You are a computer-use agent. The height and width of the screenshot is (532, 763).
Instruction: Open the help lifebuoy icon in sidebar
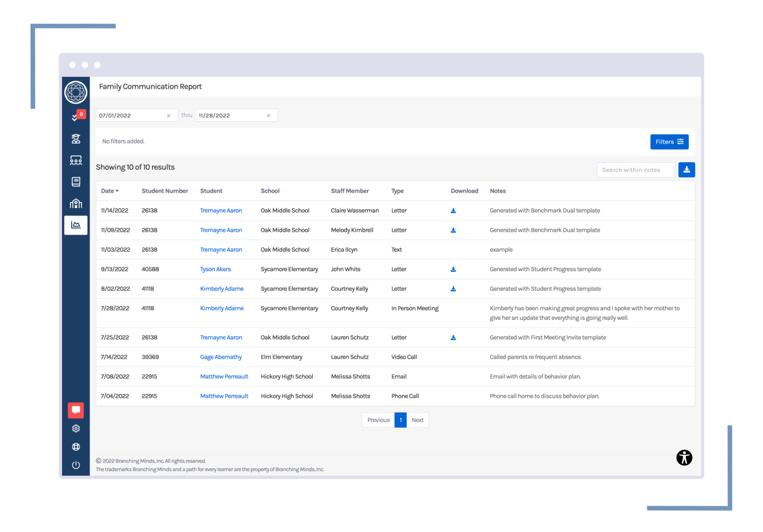[76, 447]
